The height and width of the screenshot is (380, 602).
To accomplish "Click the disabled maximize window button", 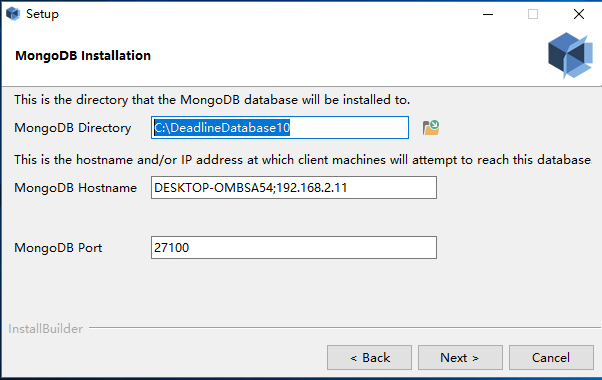I will (533, 14).
